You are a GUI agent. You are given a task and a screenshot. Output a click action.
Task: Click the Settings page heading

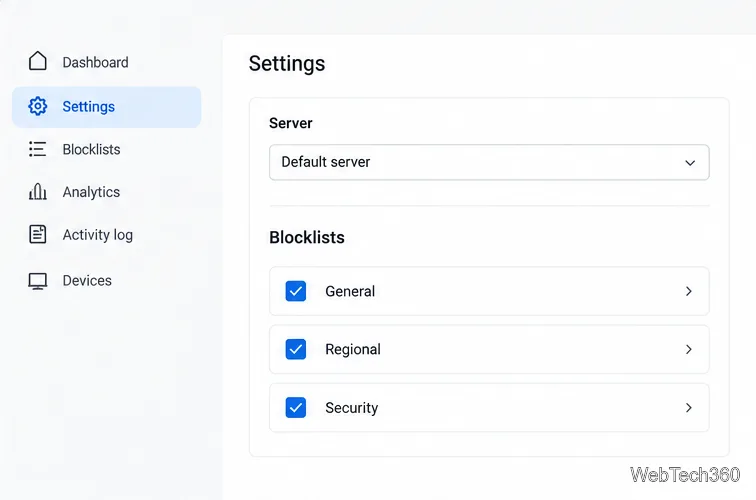287,64
